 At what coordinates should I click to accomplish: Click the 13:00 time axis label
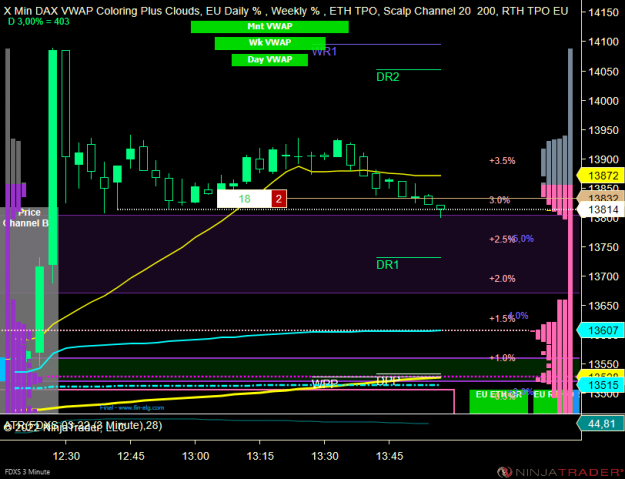coord(196,456)
